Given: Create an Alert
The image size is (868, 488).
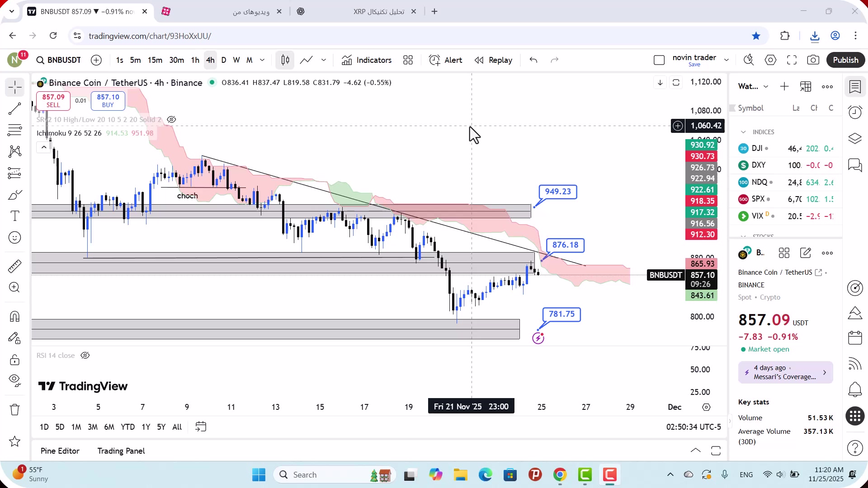Looking at the screenshot, I should click(445, 60).
